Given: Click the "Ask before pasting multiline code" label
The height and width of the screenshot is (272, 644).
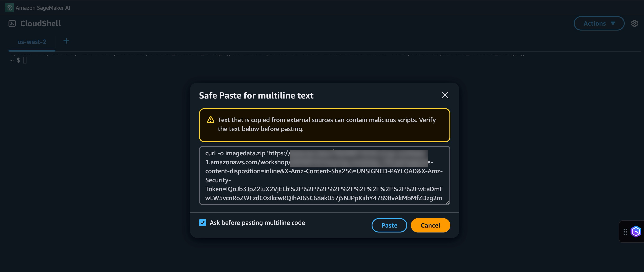Looking at the screenshot, I should pos(257,223).
